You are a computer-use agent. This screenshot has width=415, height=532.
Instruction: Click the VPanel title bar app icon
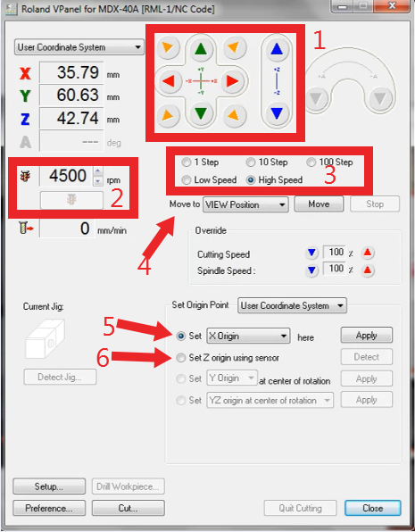(12, 9)
